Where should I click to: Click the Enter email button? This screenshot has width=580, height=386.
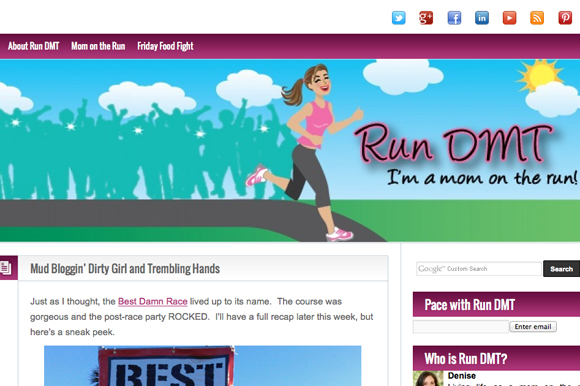tap(533, 326)
